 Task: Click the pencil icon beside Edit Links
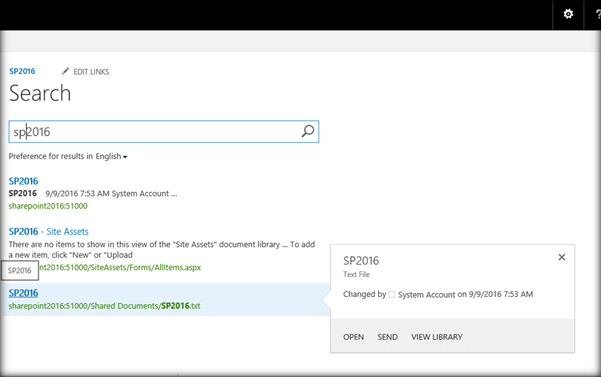66,71
